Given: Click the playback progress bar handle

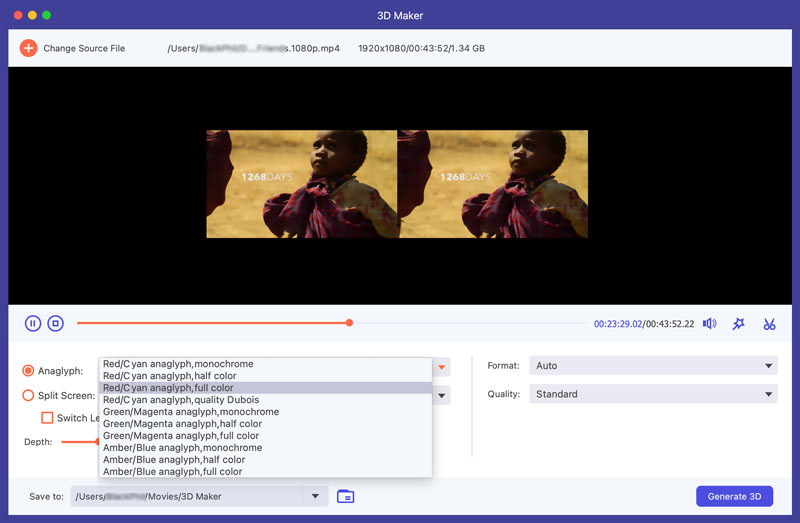Looking at the screenshot, I should tap(349, 323).
